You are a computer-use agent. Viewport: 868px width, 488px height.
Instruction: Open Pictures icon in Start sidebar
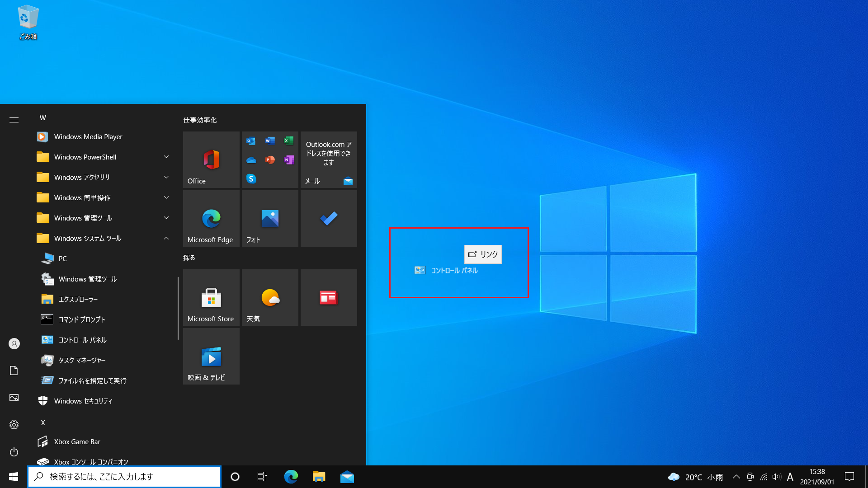click(14, 398)
